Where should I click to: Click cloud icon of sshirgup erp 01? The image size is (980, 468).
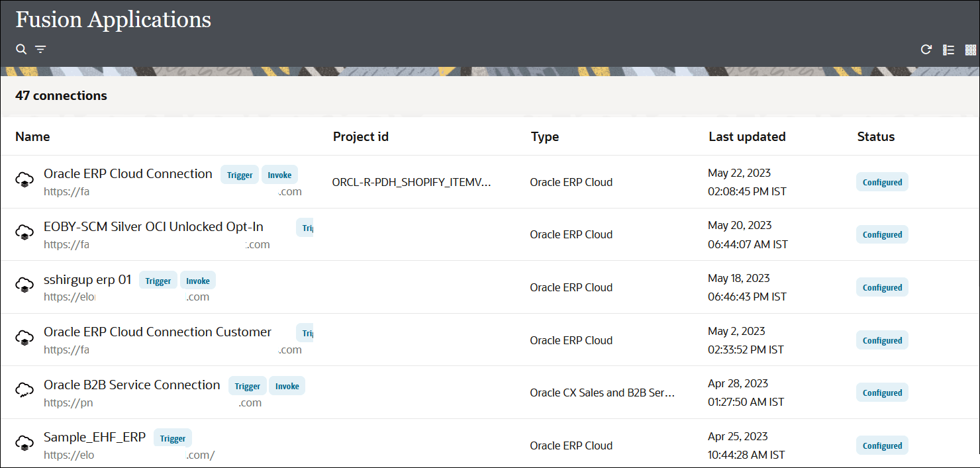[x=24, y=285]
